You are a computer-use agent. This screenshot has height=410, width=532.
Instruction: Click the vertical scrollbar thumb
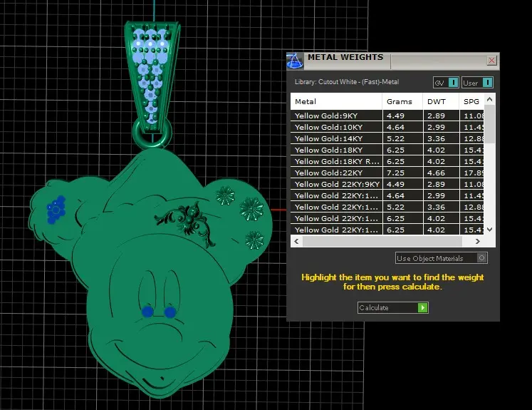[489, 124]
